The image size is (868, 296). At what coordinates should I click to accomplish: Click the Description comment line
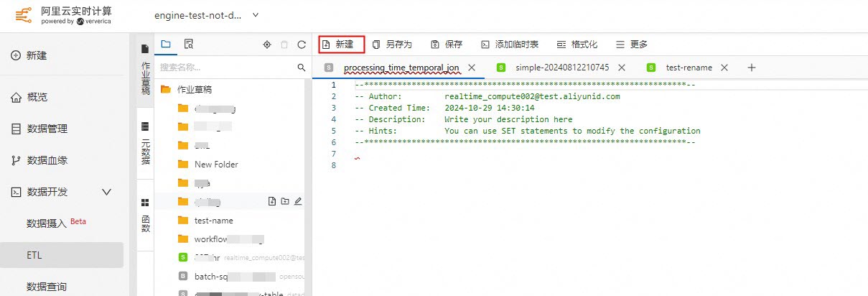click(x=464, y=119)
